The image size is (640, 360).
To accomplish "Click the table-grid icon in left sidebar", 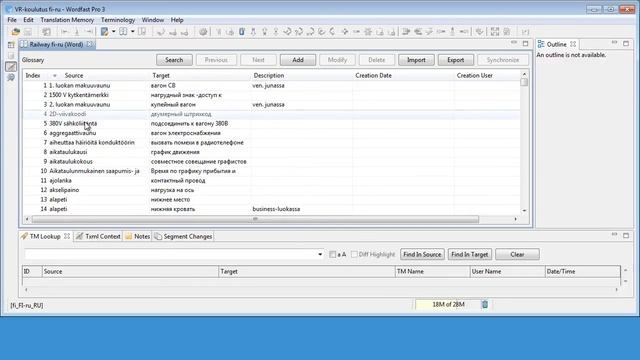I will [11, 45].
